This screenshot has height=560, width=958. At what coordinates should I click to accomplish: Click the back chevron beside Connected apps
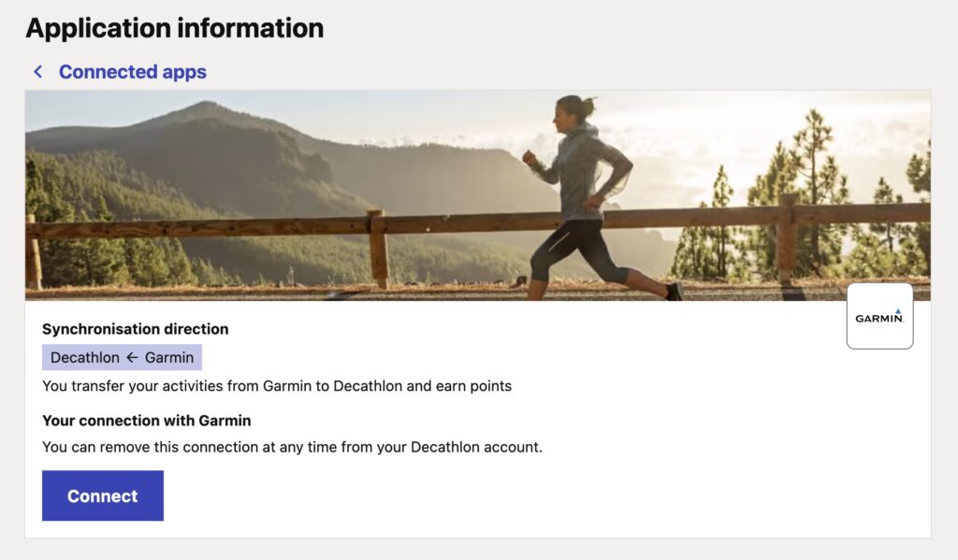pos(38,72)
